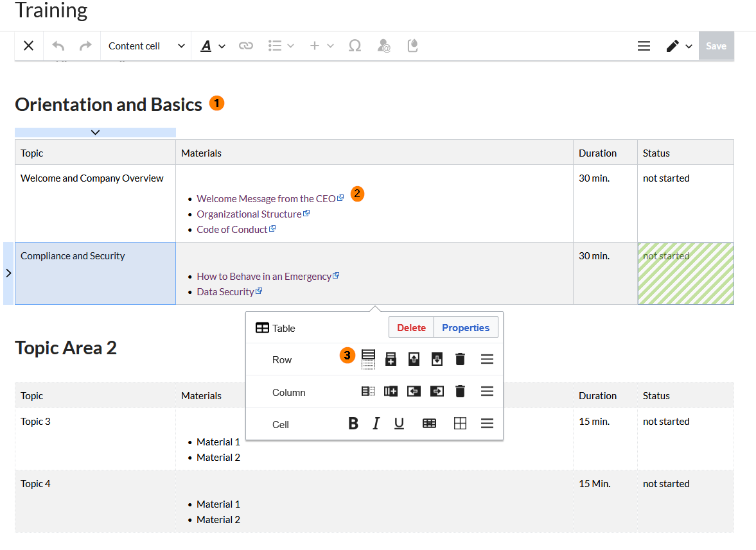Delete the row with the trash icon
Image resolution: width=756 pixels, height=550 pixels.
click(460, 359)
